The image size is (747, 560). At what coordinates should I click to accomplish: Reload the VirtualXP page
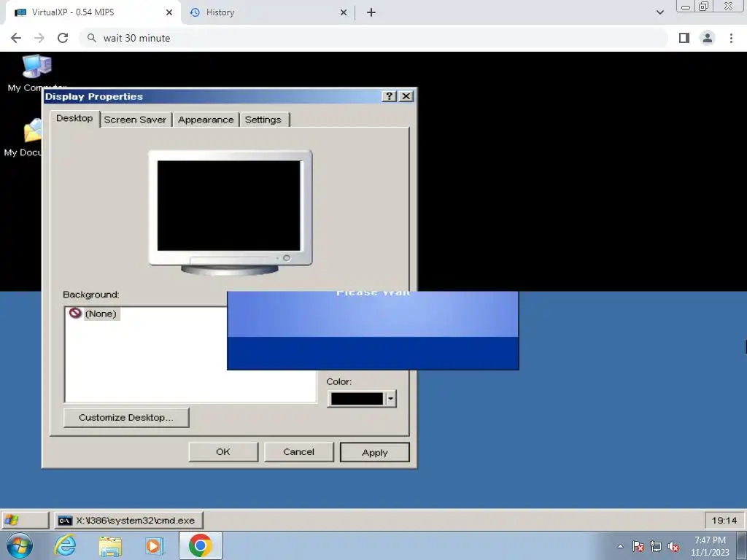(x=63, y=38)
